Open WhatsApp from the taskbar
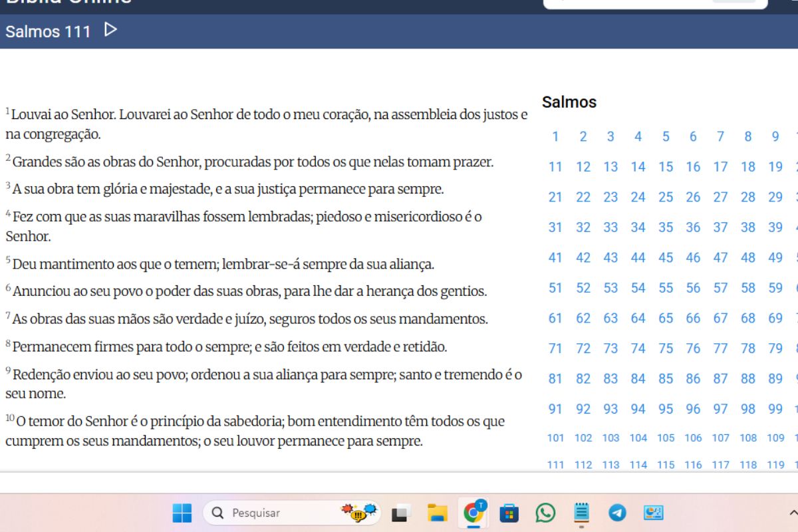The width and height of the screenshot is (798, 532). pyautogui.click(x=546, y=512)
